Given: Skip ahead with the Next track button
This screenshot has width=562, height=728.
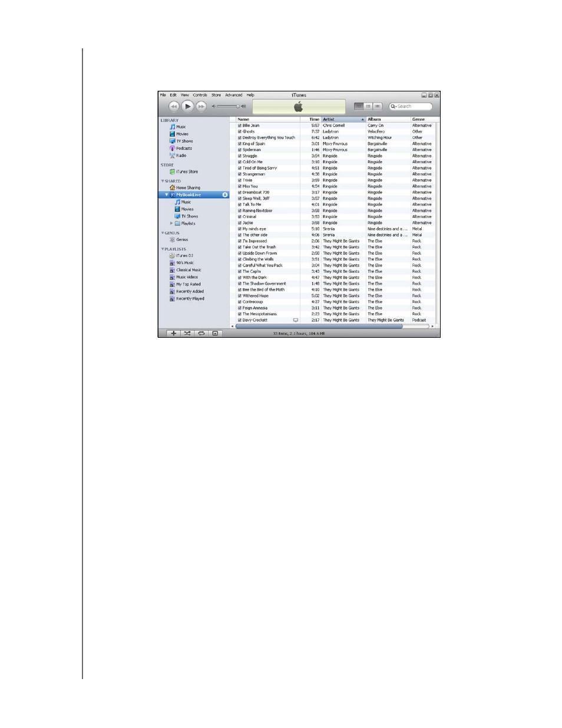Looking at the screenshot, I should (x=201, y=106).
